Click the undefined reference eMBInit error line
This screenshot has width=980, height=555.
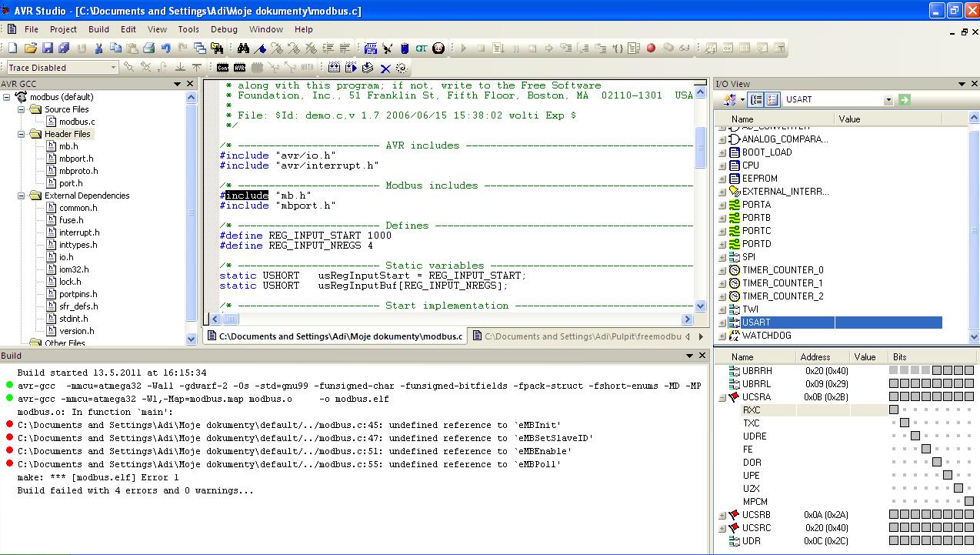[288, 425]
